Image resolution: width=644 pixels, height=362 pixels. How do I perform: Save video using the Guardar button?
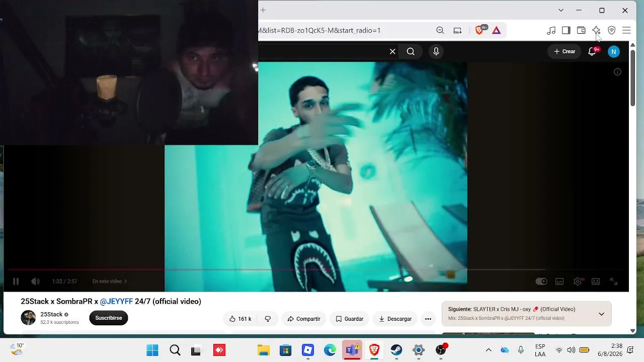tap(349, 319)
